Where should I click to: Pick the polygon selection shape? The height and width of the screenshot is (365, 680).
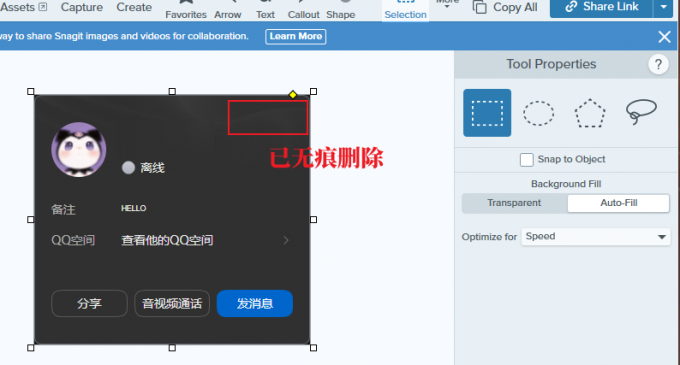pos(590,113)
